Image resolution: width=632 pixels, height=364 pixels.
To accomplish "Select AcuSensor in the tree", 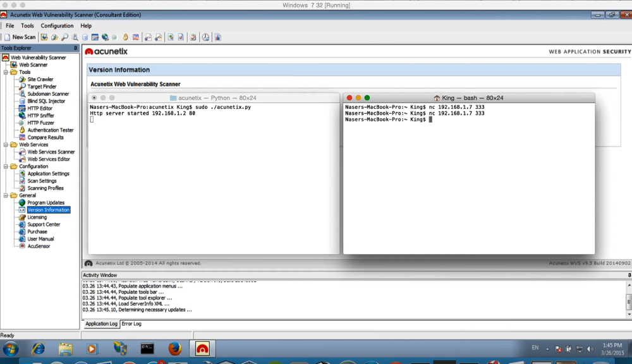I will click(x=39, y=246).
